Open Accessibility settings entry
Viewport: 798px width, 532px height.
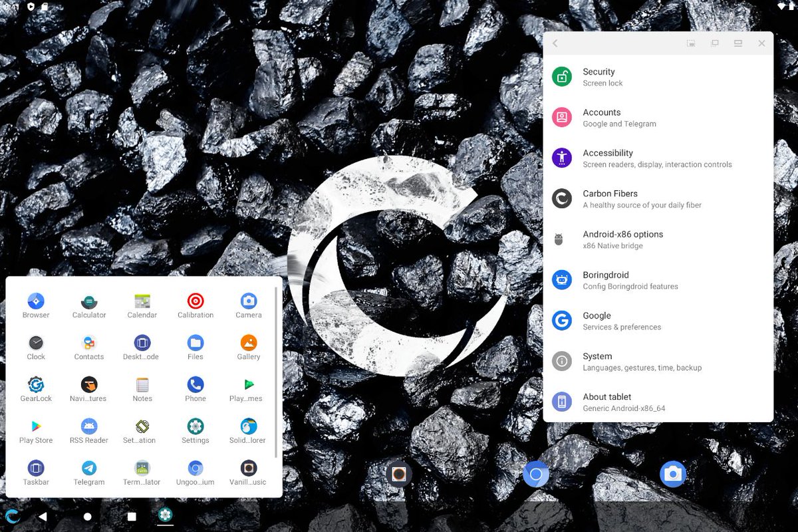coord(658,158)
